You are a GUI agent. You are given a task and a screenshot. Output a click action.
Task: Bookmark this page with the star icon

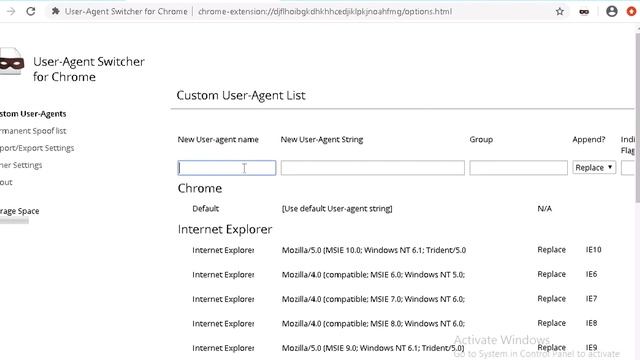[x=560, y=11]
